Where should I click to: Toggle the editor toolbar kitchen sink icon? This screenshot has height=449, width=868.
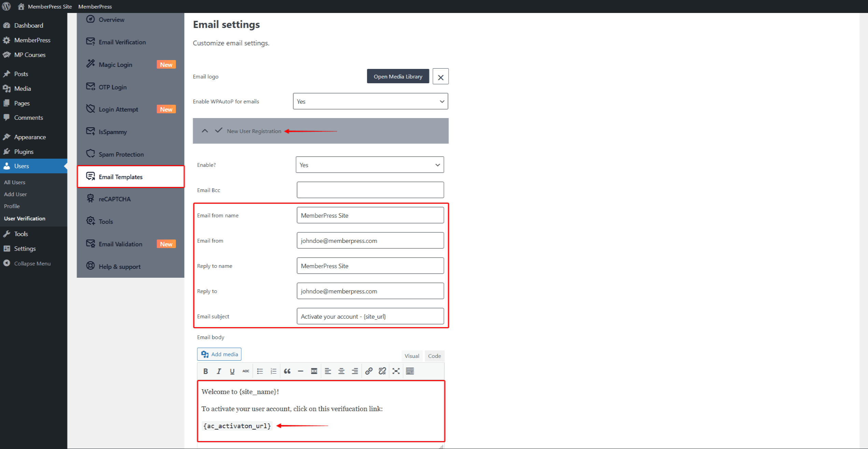[410, 371]
